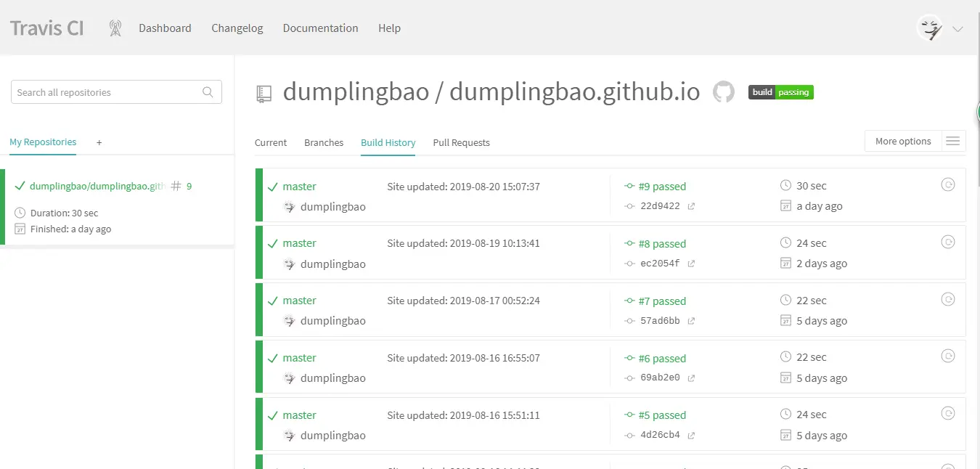This screenshot has height=469, width=980.
Task: Focus the Search all repositories field
Action: (116, 92)
